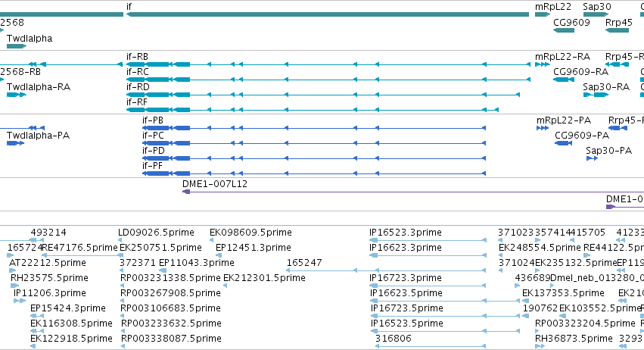Viewport: 644px width, 350px height.
Task: Click the RH36873.5prime EST label
Action: coord(574,339)
